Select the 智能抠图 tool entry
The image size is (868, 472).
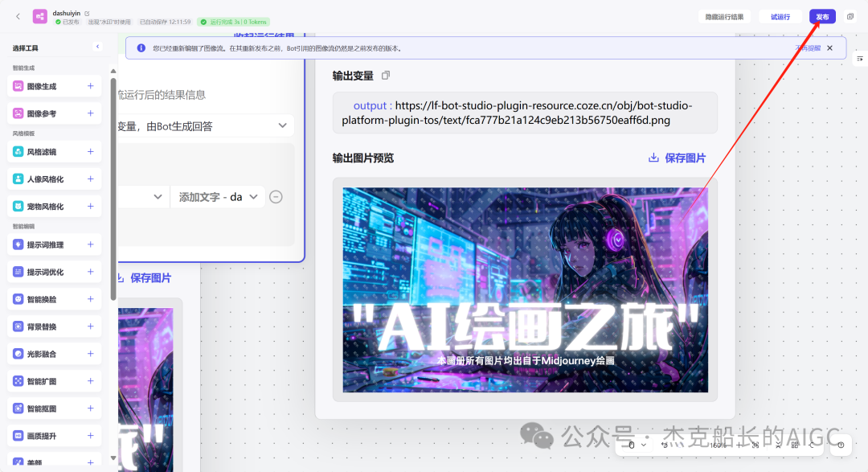pyautogui.click(x=55, y=408)
